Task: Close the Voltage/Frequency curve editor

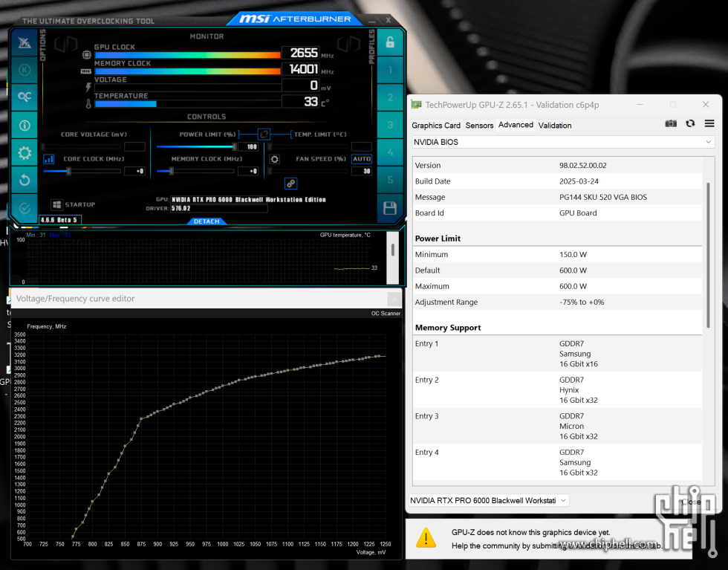Action: [x=394, y=299]
